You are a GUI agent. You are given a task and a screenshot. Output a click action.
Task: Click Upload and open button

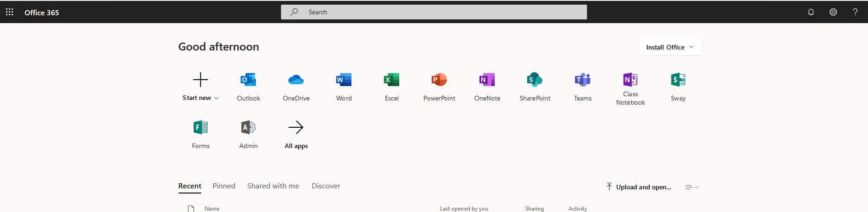point(639,187)
